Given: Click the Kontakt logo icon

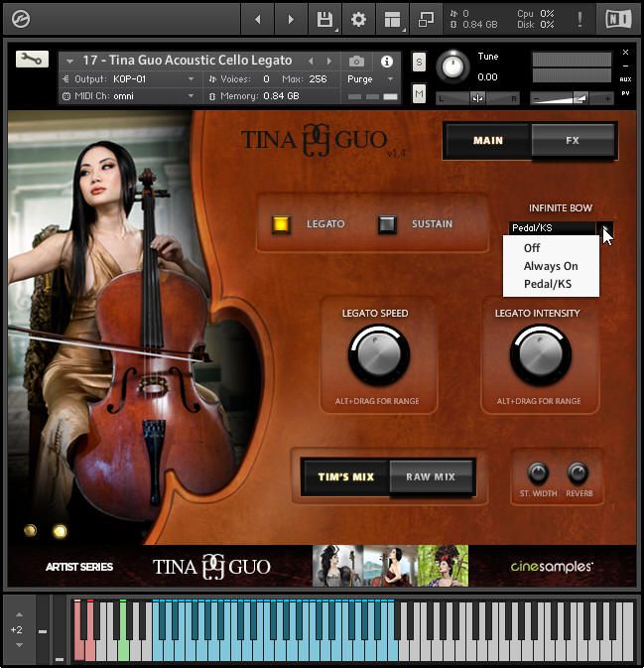Looking at the screenshot, I should [x=21, y=19].
